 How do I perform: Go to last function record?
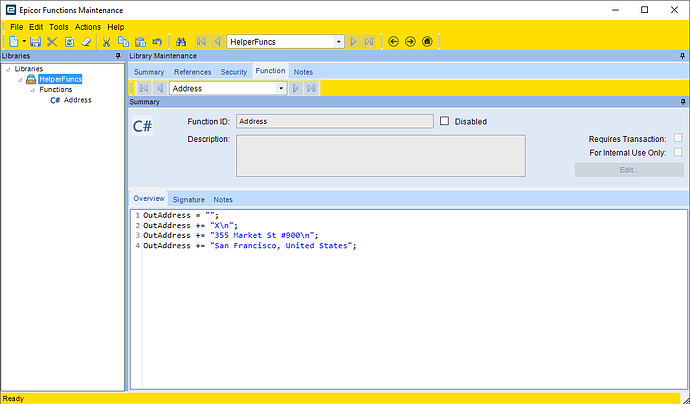pyautogui.click(x=311, y=88)
